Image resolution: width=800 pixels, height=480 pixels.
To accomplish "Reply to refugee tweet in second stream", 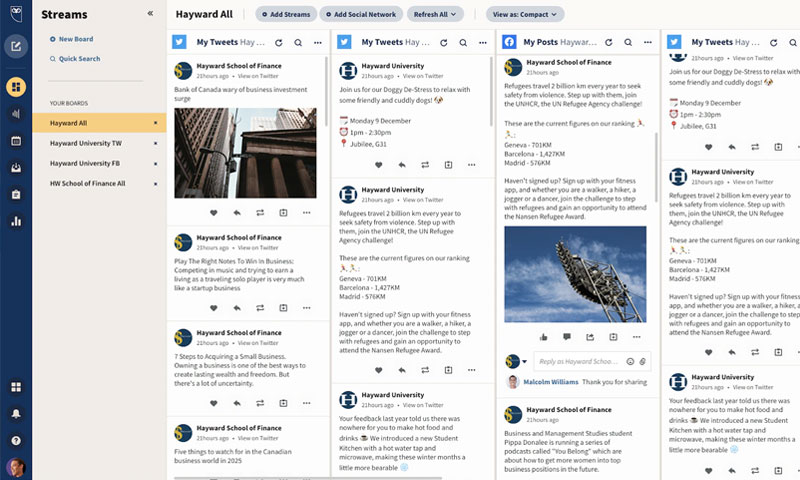I will pyautogui.click(x=402, y=370).
